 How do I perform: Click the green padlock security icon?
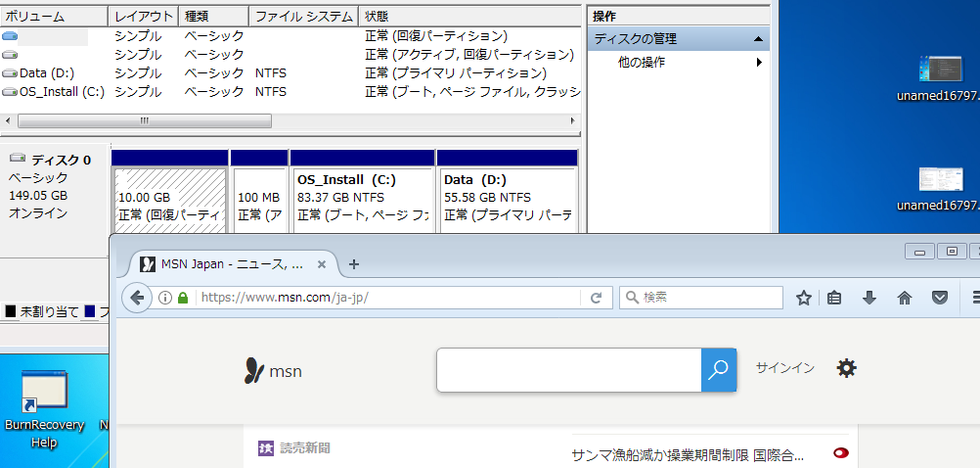tap(183, 298)
